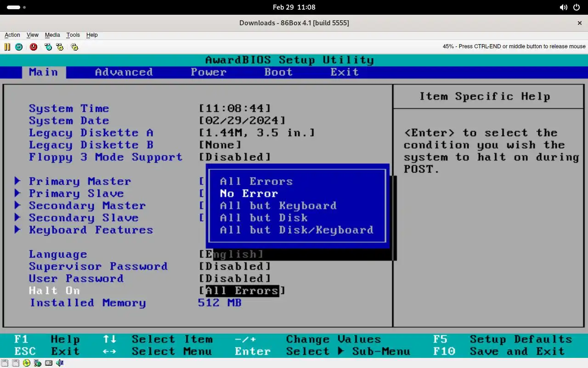
Task: Click the red ACPI shutdown power icon
Action: click(34, 47)
